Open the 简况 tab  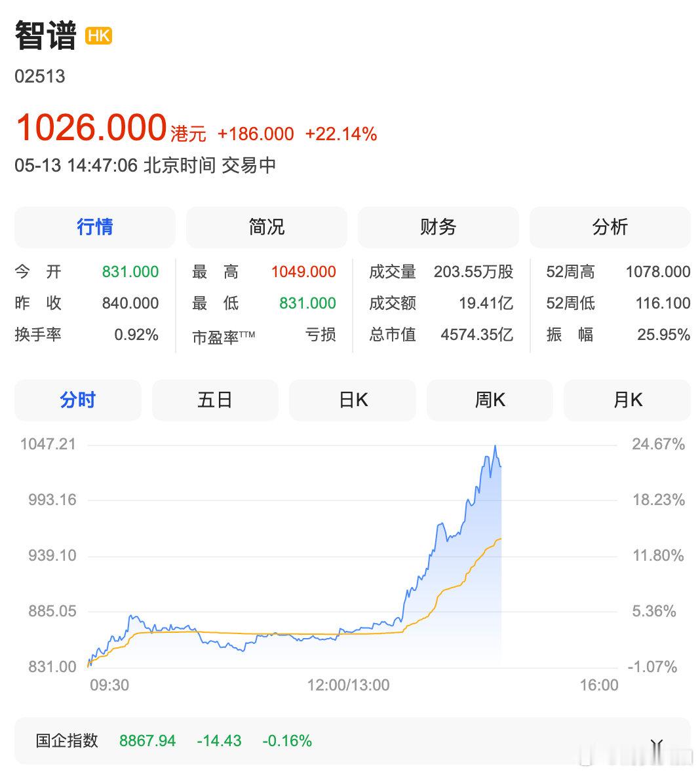click(x=266, y=227)
